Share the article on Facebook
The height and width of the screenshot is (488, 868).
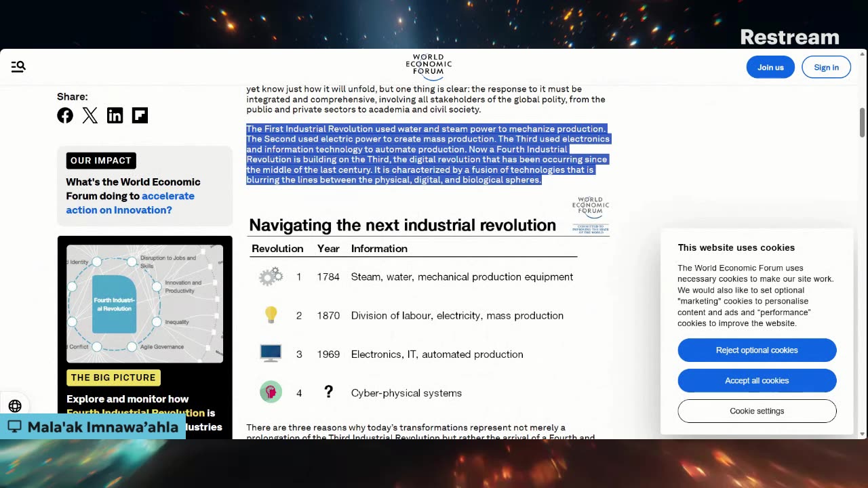pos(65,115)
